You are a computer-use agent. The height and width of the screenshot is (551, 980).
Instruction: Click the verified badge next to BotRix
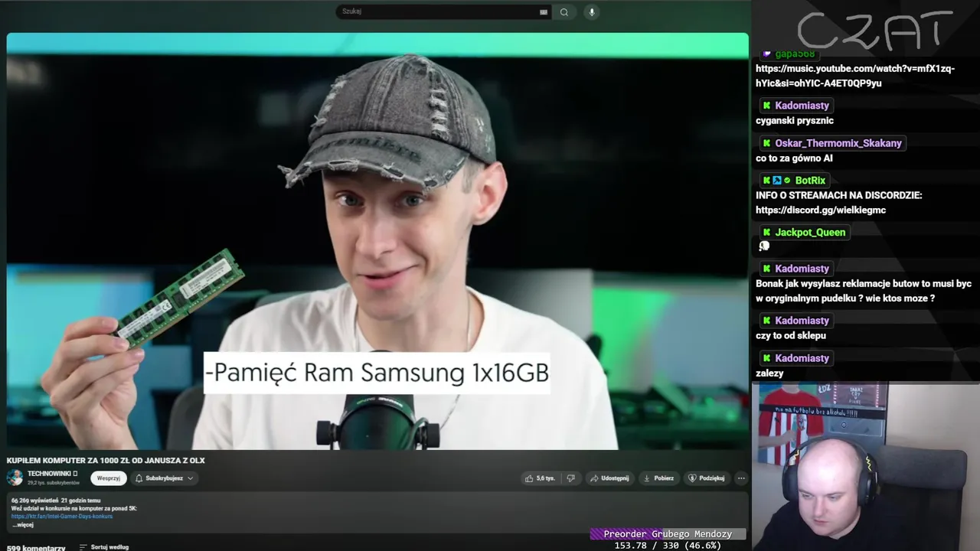(787, 181)
